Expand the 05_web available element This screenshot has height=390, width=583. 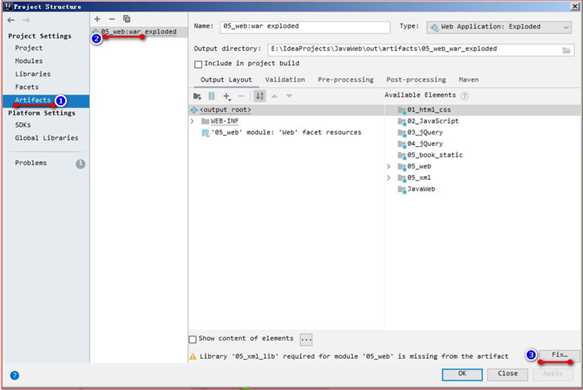389,166
